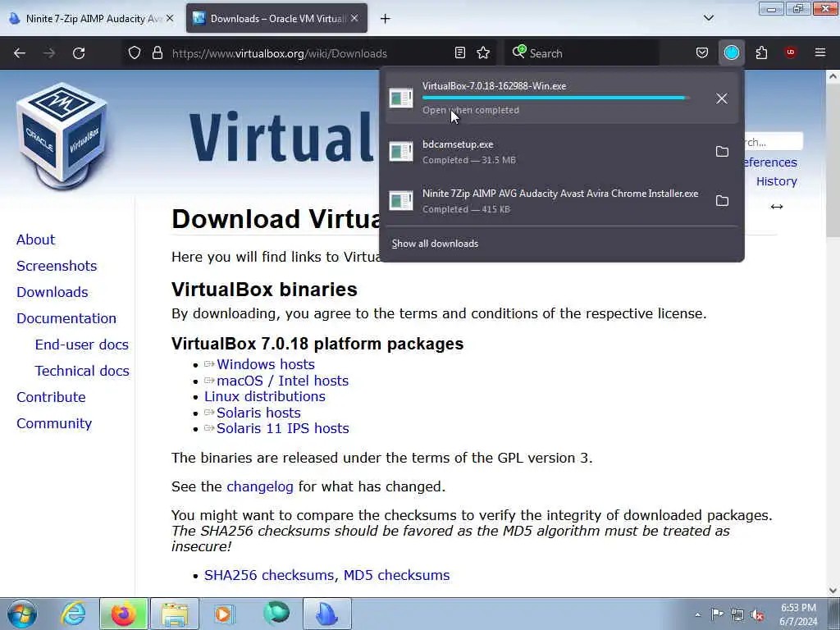Viewport: 840px width, 630px height.
Task: Click the VirtualBox cube logo
Action: (62, 135)
